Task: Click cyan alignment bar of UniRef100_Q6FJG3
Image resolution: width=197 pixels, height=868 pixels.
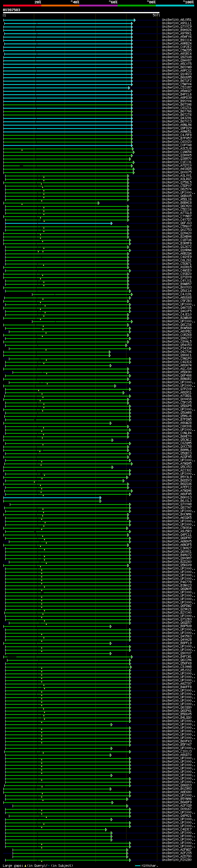Action: point(58,223)
